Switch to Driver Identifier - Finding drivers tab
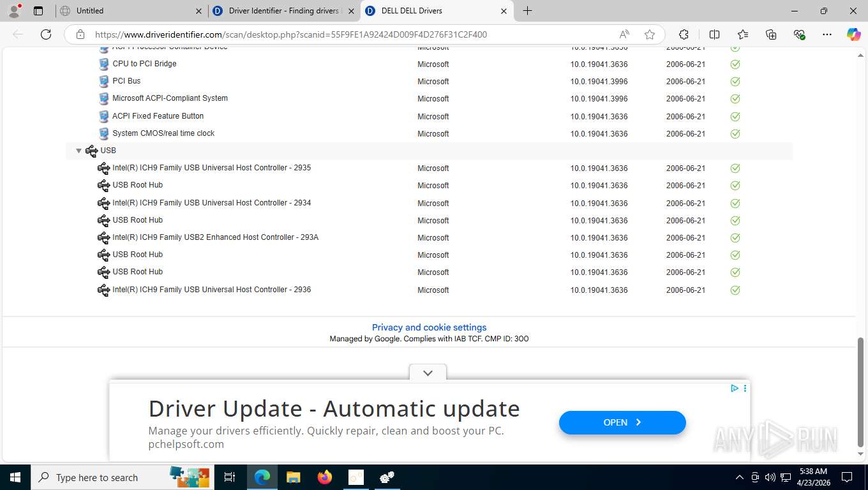The height and width of the screenshot is (490, 868). [x=283, y=11]
